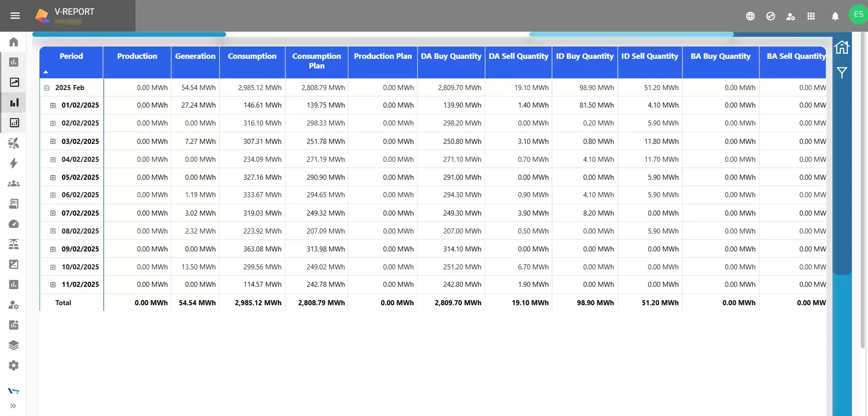This screenshot has height=416, width=868.
Task: Collapse the 2025 Feb row group
Action: (46, 88)
